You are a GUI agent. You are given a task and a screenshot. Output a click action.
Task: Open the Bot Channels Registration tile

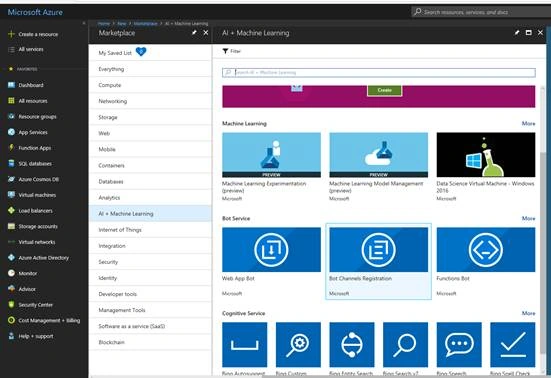coord(378,261)
